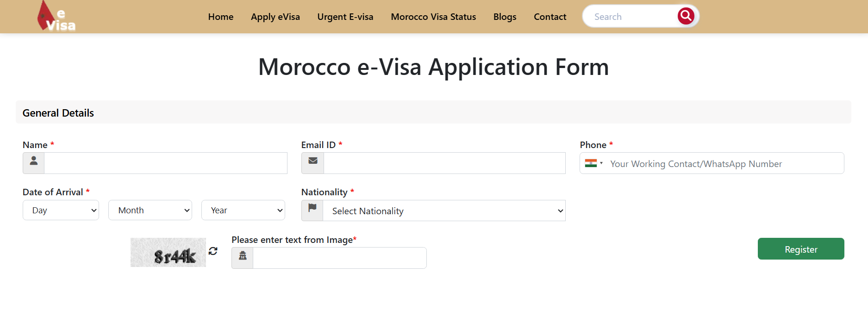Click the icon beside captcha text field
This screenshot has height=310, width=868.
point(243,258)
